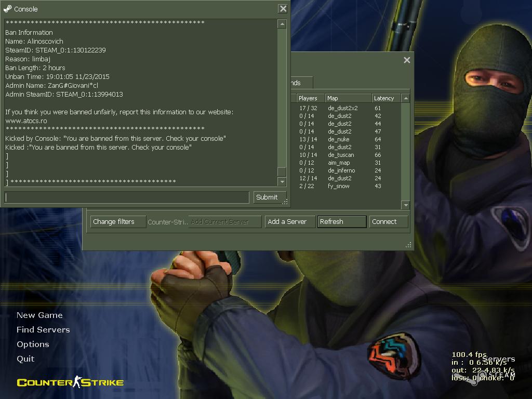Click the disabled Add Current Server button
Image resolution: width=532 pixels, height=399 pixels.
[x=225, y=221]
